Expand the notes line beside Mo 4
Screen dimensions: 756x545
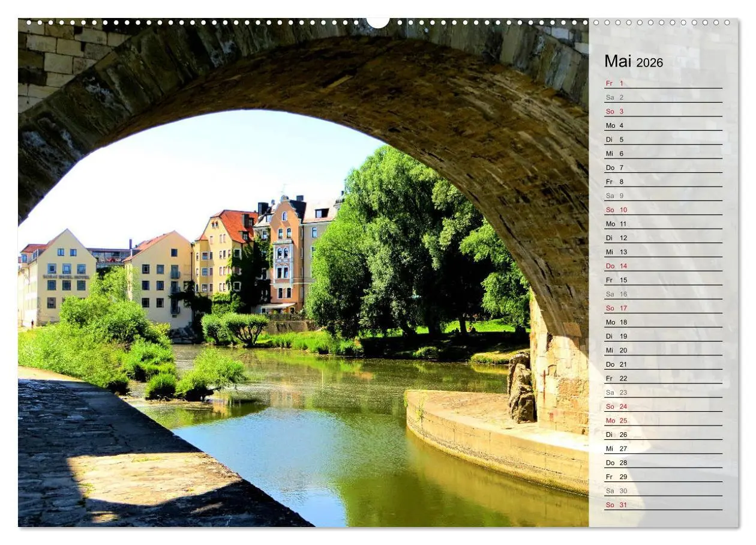click(678, 125)
